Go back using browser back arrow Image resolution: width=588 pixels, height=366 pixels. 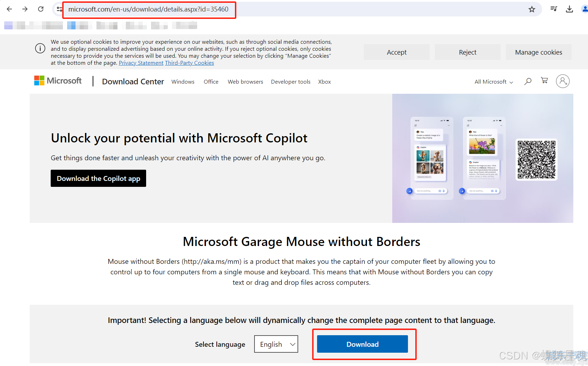pyautogui.click(x=9, y=9)
